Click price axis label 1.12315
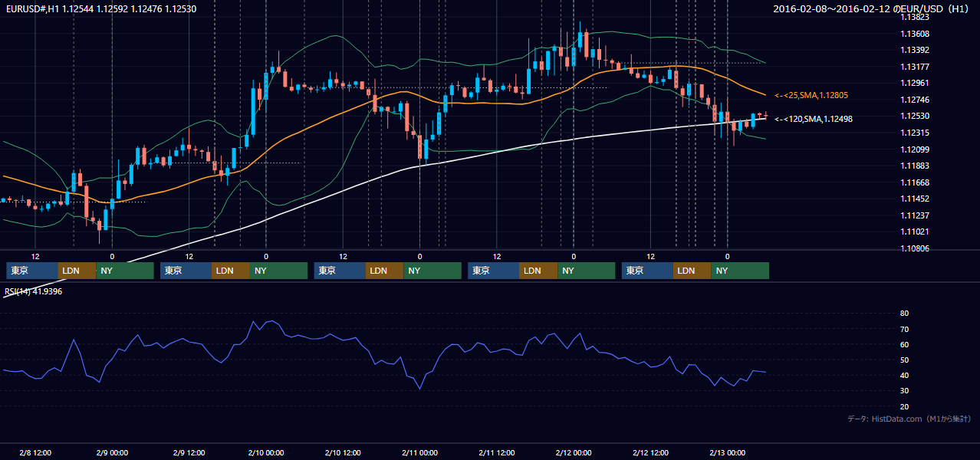The width and height of the screenshot is (980, 460). click(x=915, y=133)
